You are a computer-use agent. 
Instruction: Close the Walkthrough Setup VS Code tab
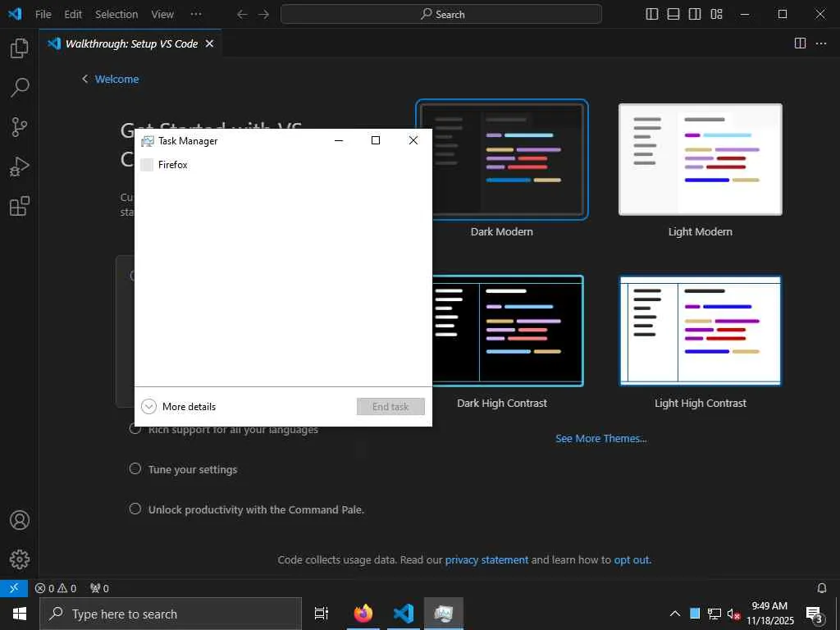tap(209, 43)
